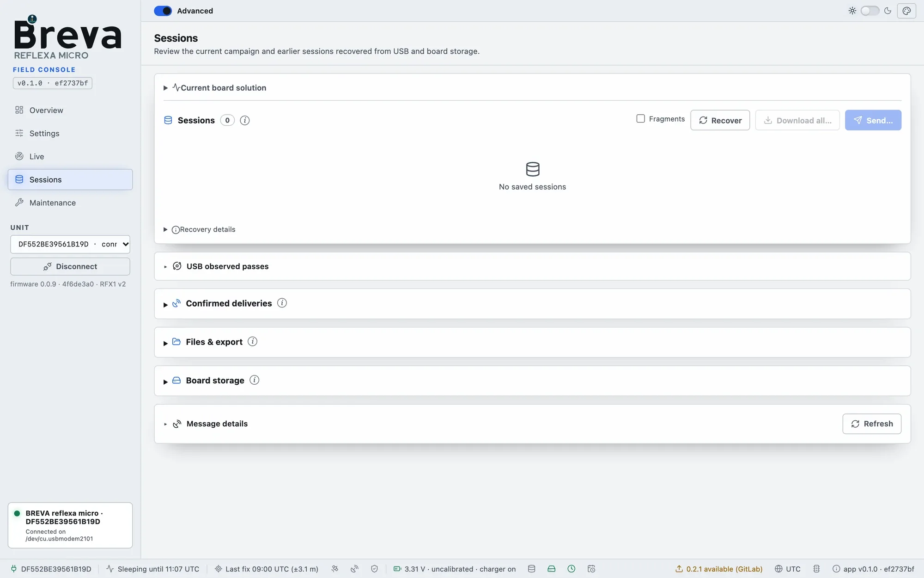This screenshot has width=924, height=578.
Task: Open the theme palette icon button
Action: pyautogui.click(x=906, y=11)
